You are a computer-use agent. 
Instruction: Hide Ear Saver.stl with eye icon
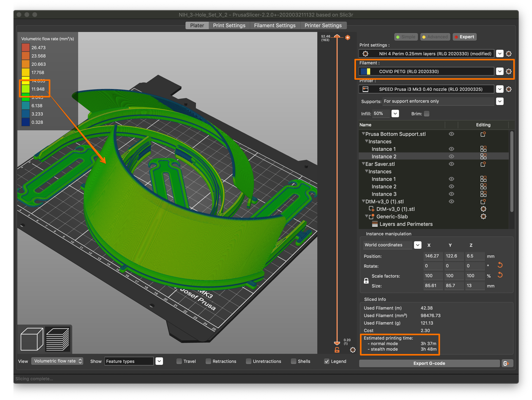(x=451, y=164)
